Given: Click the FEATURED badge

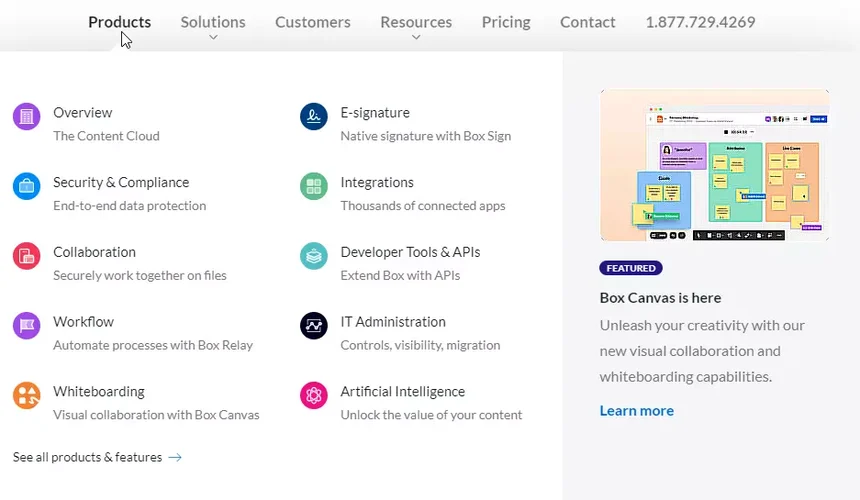Looking at the screenshot, I should (x=631, y=268).
